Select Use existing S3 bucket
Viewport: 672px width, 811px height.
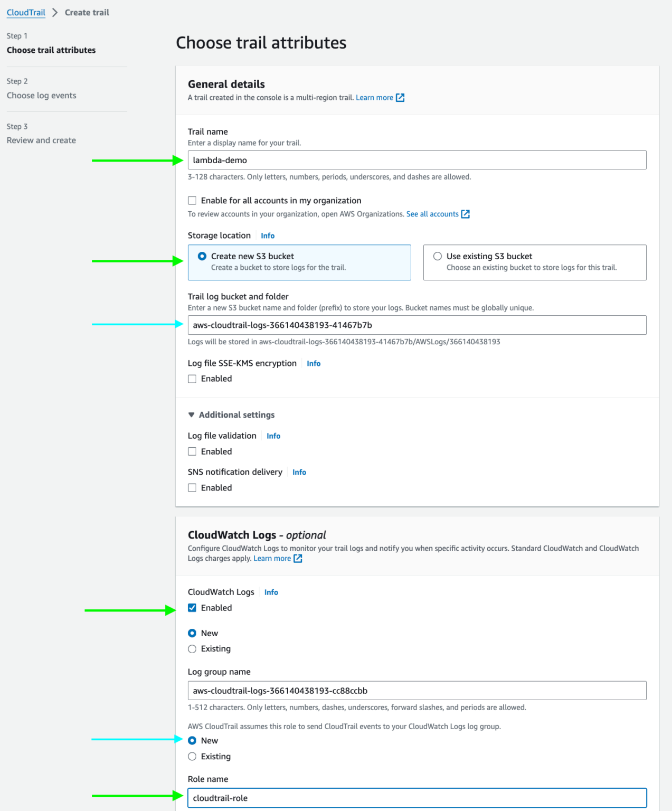[x=438, y=256]
